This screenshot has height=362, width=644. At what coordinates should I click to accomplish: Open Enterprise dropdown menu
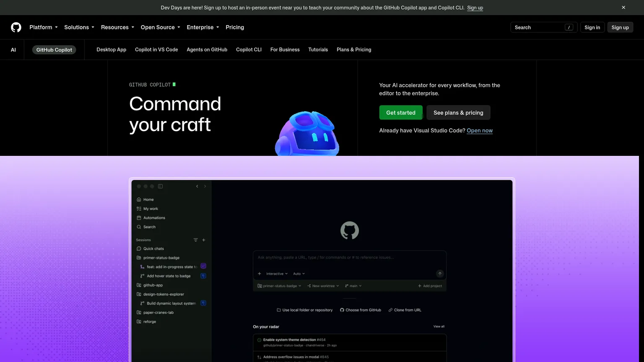pyautogui.click(x=203, y=27)
